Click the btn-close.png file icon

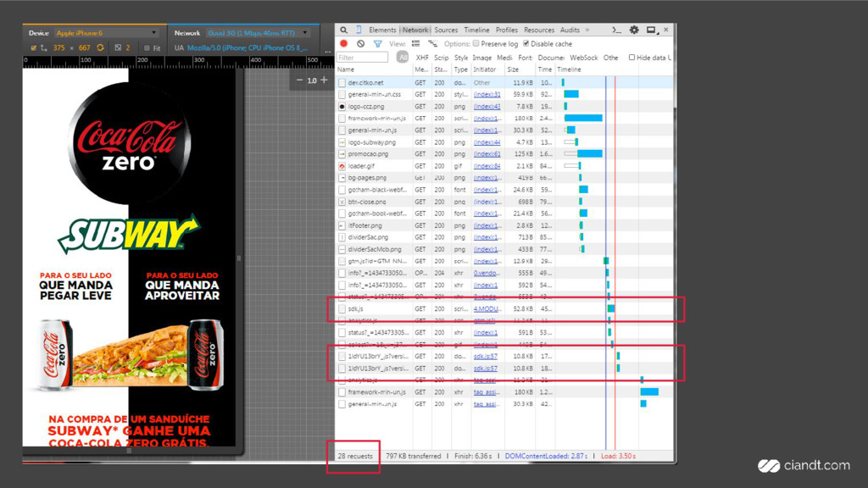click(x=342, y=202)
